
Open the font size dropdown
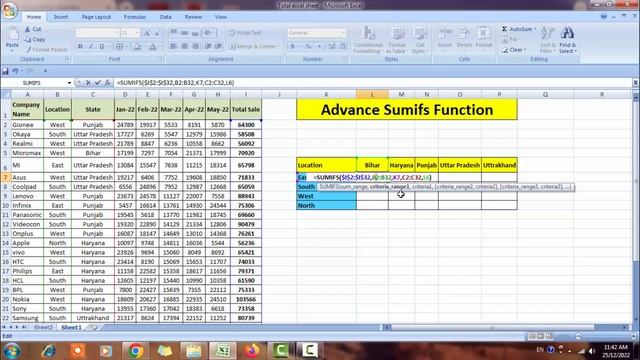137,33
